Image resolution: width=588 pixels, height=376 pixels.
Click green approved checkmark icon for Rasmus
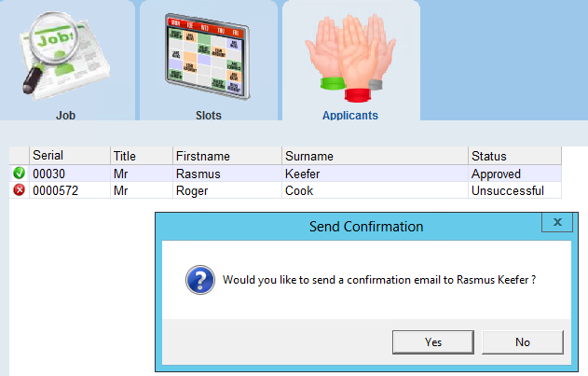(19, 174)
